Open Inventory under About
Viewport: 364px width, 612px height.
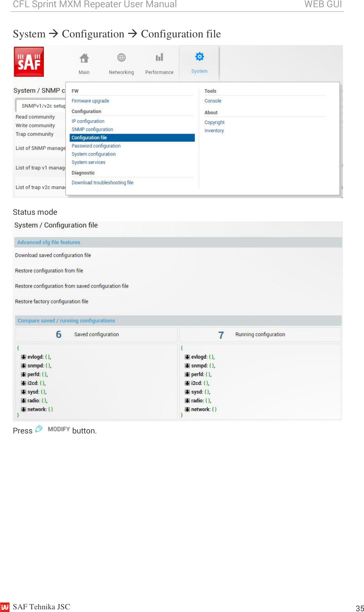pos(214,131)
